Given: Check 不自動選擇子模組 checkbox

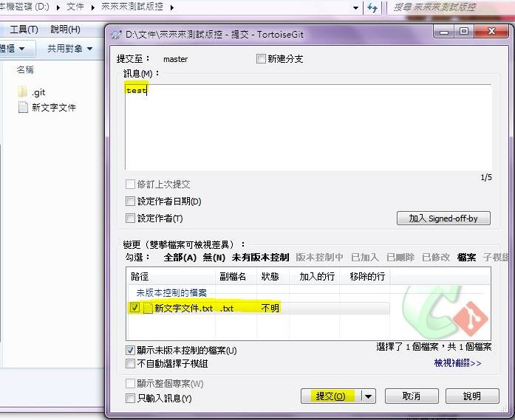Looking at the screenshot, I should click(130, 364).
